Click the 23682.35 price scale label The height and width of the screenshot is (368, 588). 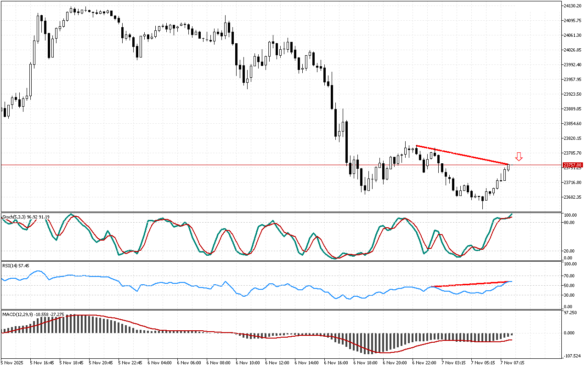(572, 197)
